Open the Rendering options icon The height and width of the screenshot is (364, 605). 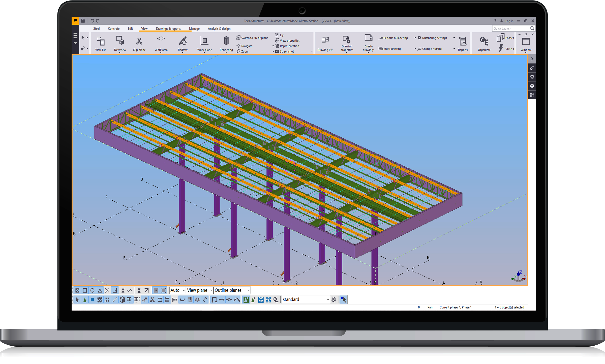[x=226, y=41]
